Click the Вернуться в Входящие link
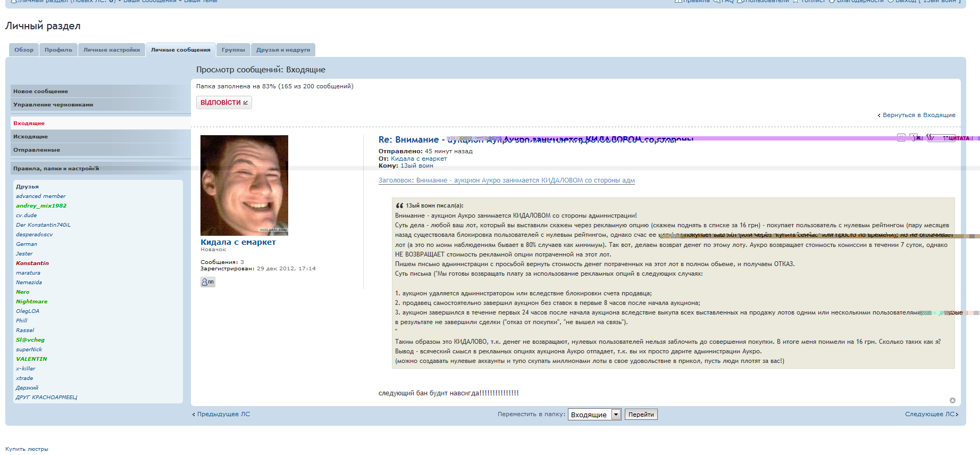Screen dimensions: 980x455 coord(918,115)
